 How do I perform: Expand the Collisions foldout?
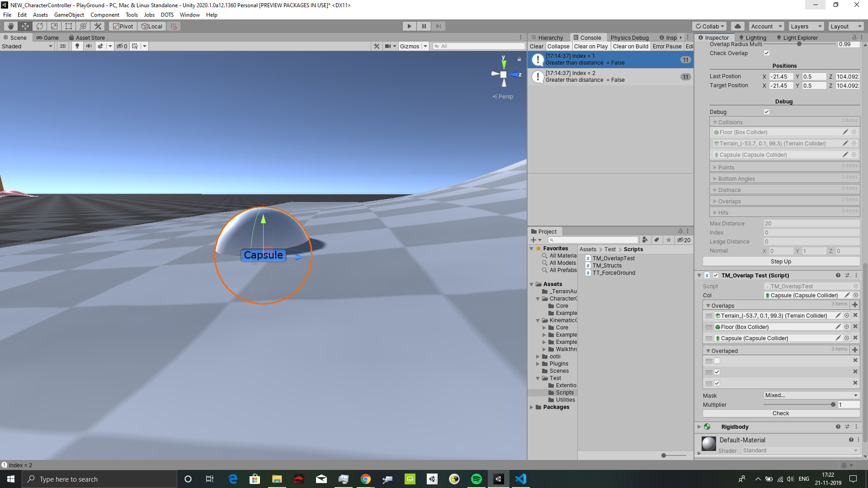coord(715,122)
